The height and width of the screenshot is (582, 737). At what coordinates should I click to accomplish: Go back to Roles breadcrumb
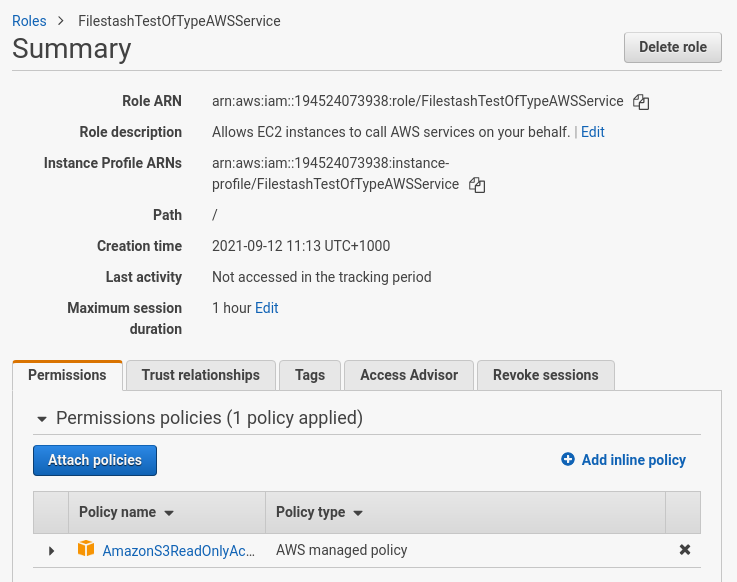click(29, 21)
